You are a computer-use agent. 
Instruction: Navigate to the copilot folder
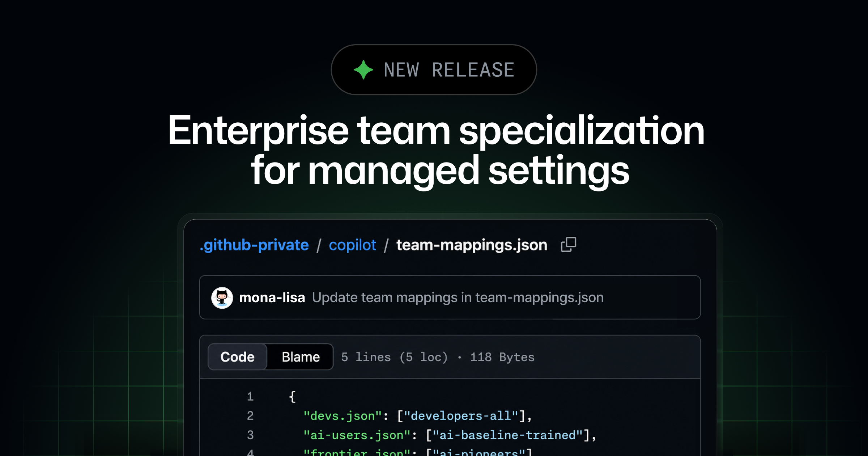click(x=352, y=245)
